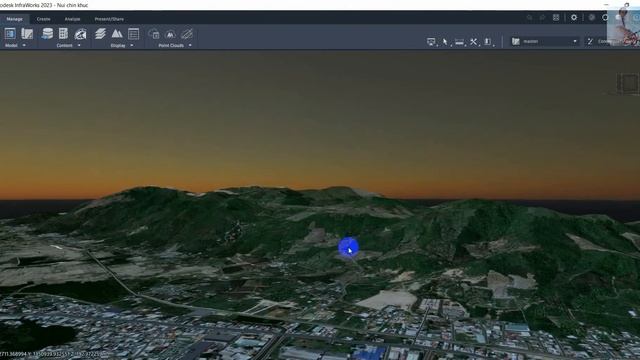Open the four-square grid icon

[x=556, y=18]
